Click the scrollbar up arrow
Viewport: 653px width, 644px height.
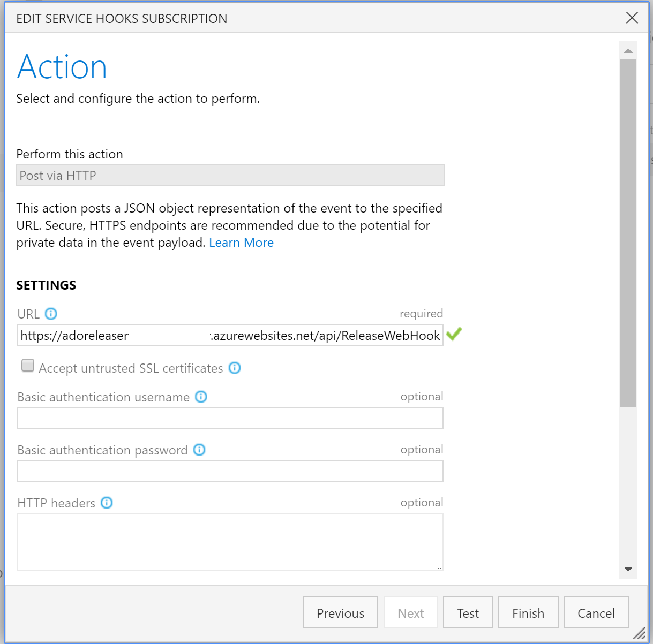(x=628, y=50)
